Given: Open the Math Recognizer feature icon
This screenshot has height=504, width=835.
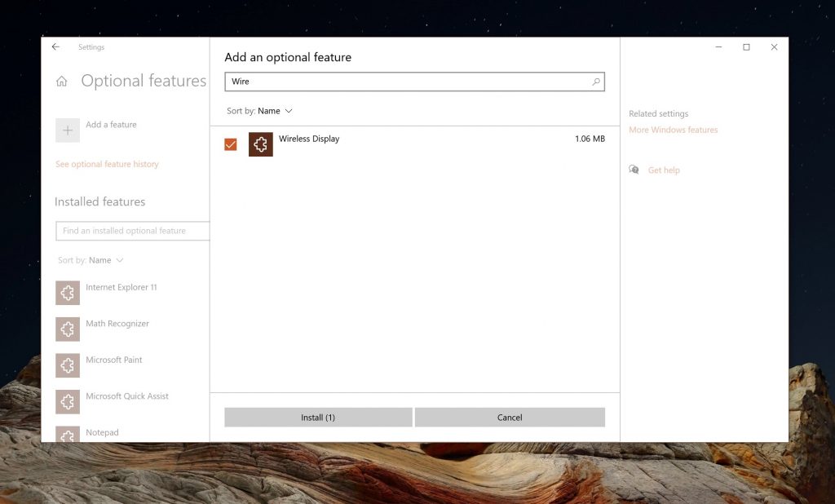Looking at the screenshot, I should pyautogui.click(x=68, y=329).
